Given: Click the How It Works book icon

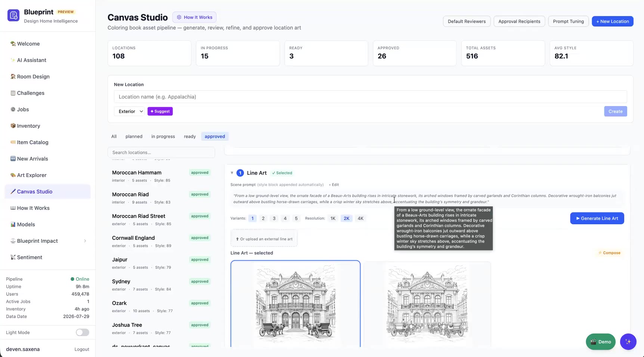Looking at the screenshot, I should point(13,208).
